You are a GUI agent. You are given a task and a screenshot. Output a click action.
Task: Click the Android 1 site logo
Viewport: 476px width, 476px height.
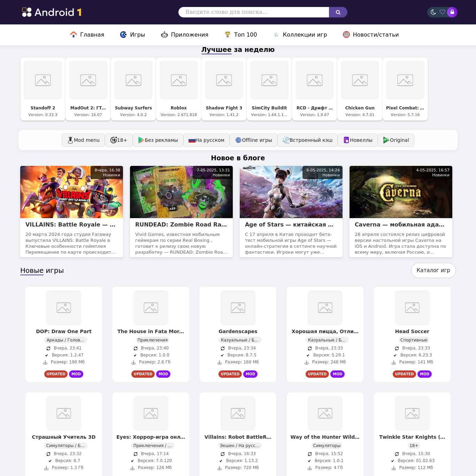[x=52, y=12]
